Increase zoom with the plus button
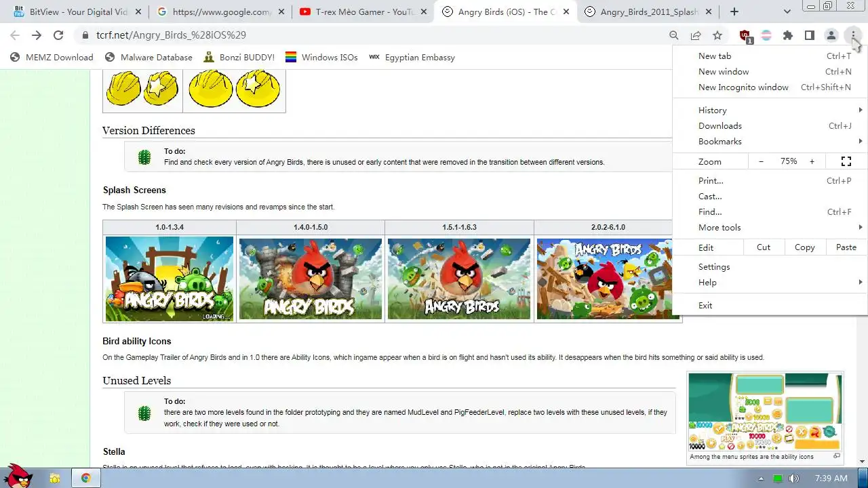The image size is (868, 488). tap(812, 161)
